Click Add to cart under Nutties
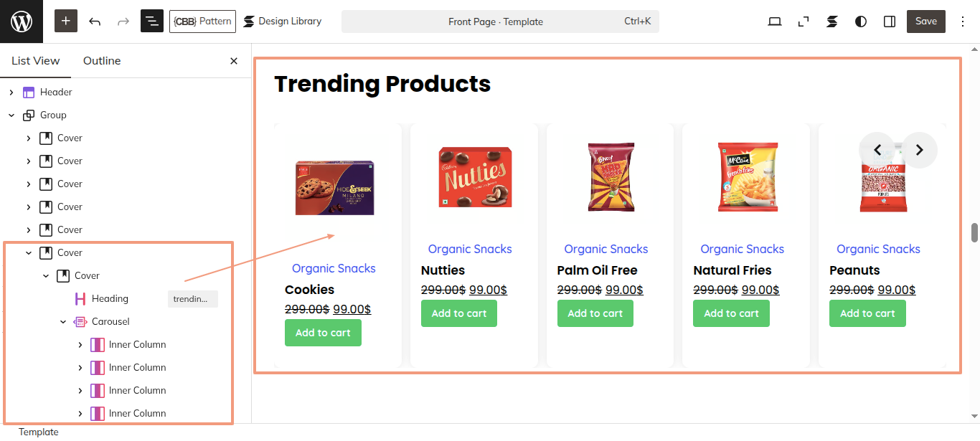 coord(459,313)
